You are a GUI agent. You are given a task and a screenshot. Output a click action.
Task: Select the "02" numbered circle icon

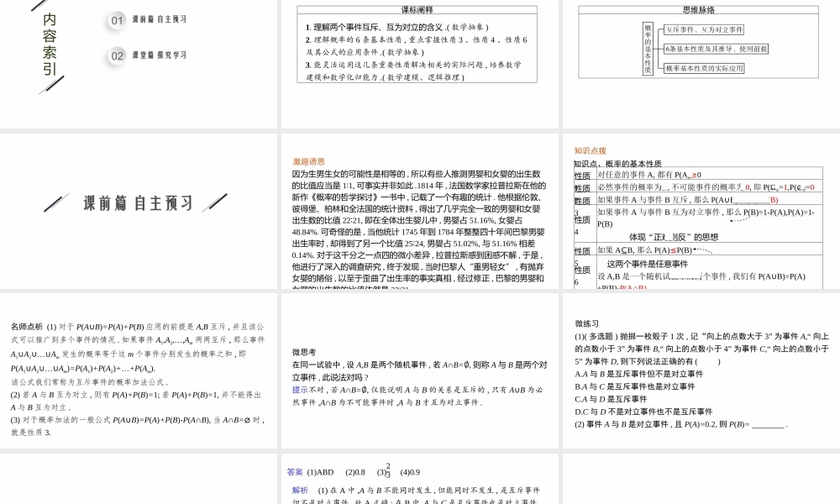tap(115, 55)
